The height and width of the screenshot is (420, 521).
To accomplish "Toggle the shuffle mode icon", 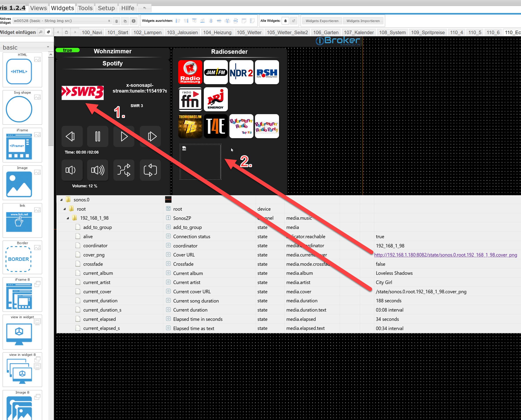I will 124,170.
